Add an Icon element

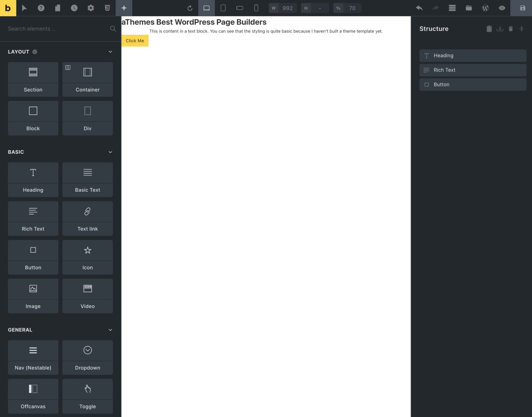coord(88,257)
